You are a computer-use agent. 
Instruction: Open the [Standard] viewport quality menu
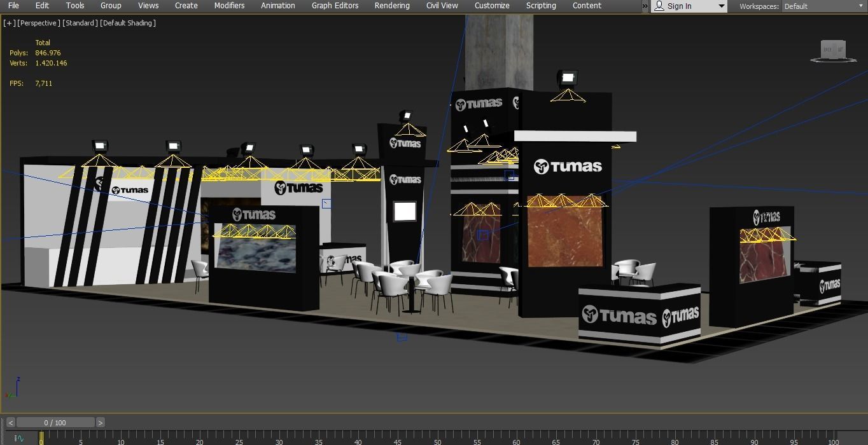[80, 23]
